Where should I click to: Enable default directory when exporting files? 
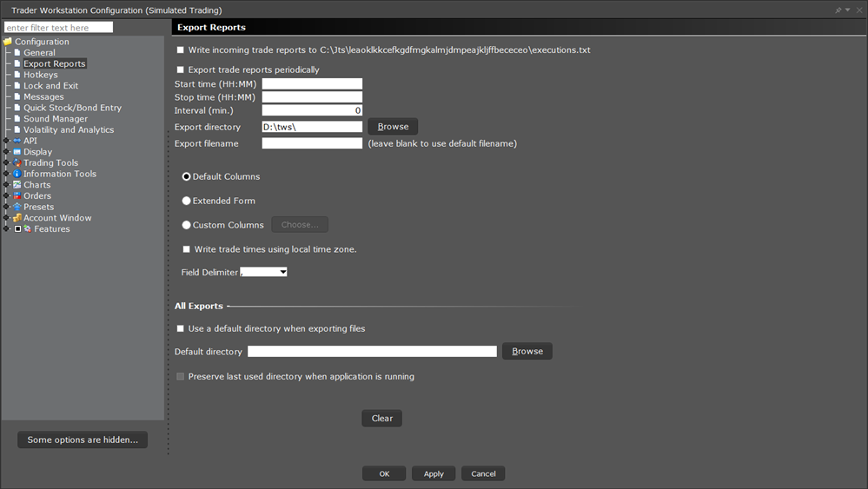181,328
